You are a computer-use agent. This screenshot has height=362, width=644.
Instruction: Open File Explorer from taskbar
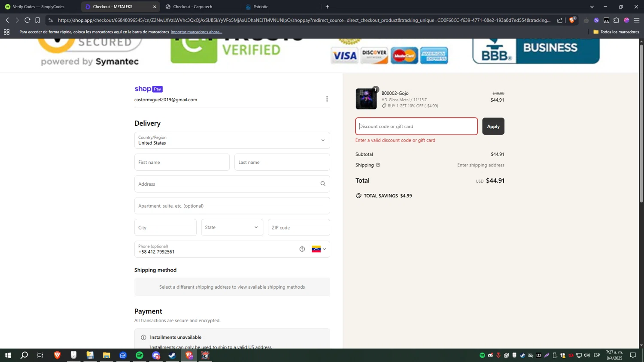click(x=106, y=355)
